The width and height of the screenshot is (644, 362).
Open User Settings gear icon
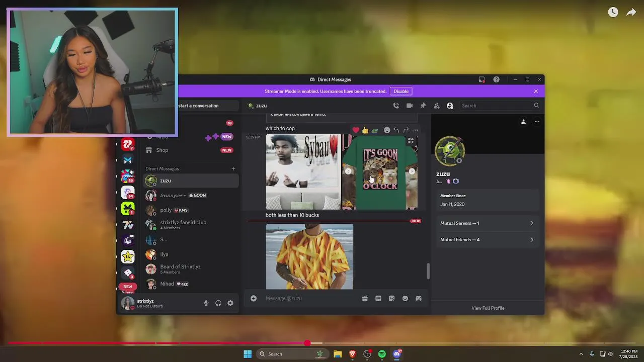230,303
